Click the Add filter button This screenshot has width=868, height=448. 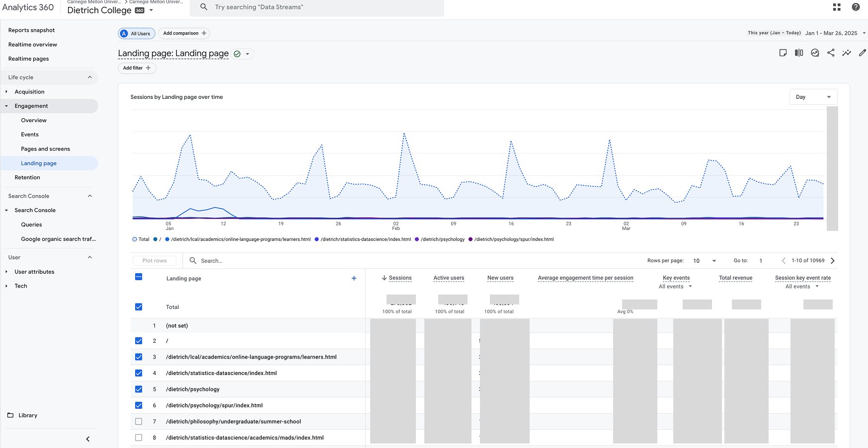(137, 68)
